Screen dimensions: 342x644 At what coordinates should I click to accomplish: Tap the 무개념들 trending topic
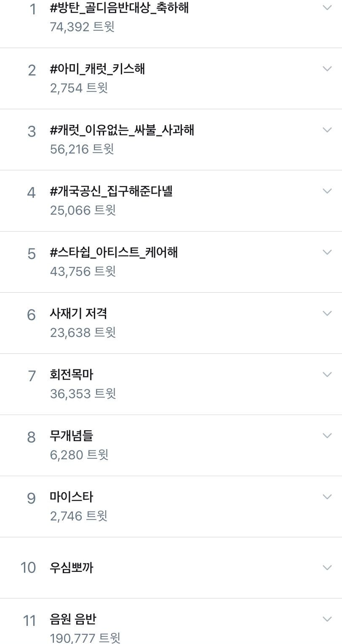coord(71,436)
